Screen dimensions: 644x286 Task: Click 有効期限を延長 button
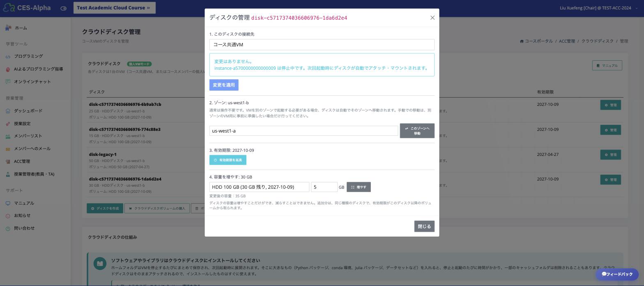228,160
